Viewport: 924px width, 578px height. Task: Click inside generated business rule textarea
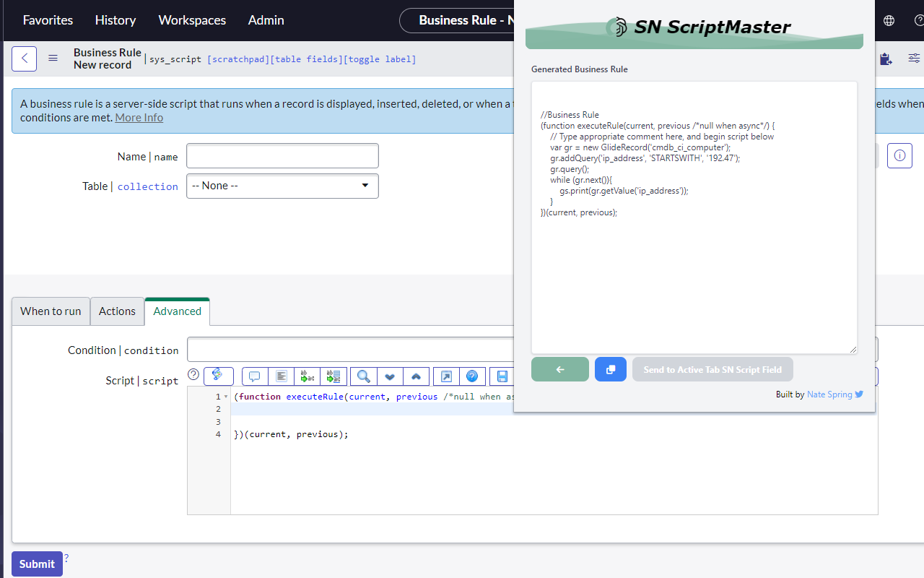coord(694,217)
